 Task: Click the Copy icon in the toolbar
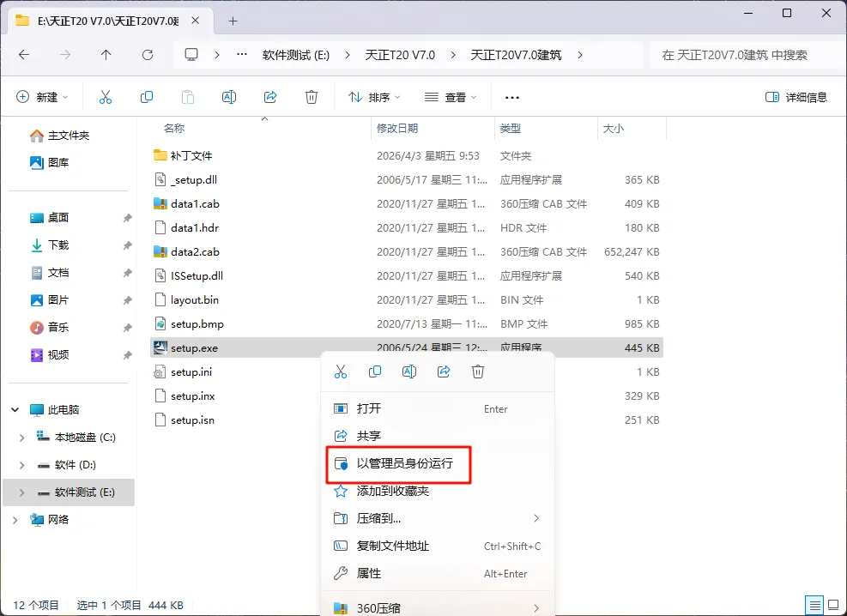click(147, 97)
